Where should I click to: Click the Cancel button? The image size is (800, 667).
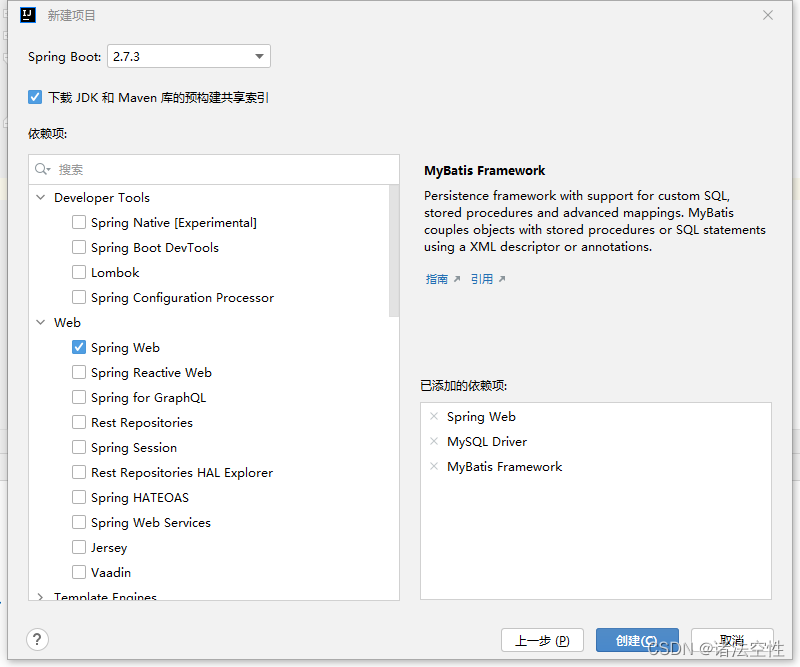point(732,640)
